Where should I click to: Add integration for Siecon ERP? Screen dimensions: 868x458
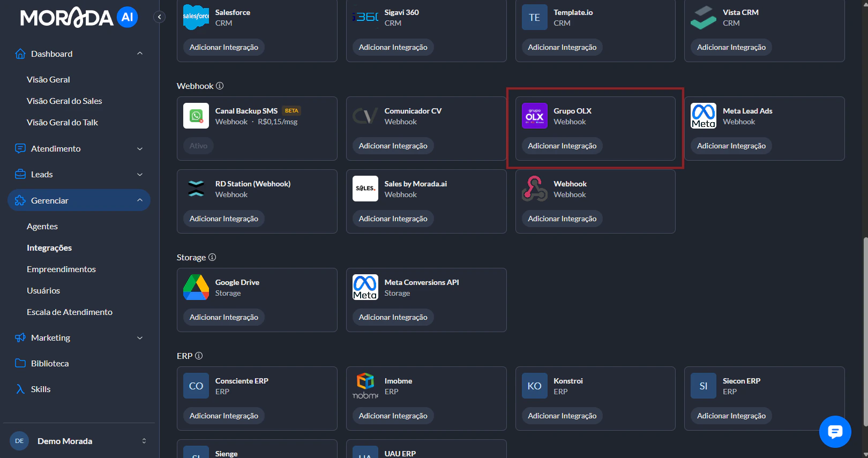pyautogui.click(x=731, y=416)
